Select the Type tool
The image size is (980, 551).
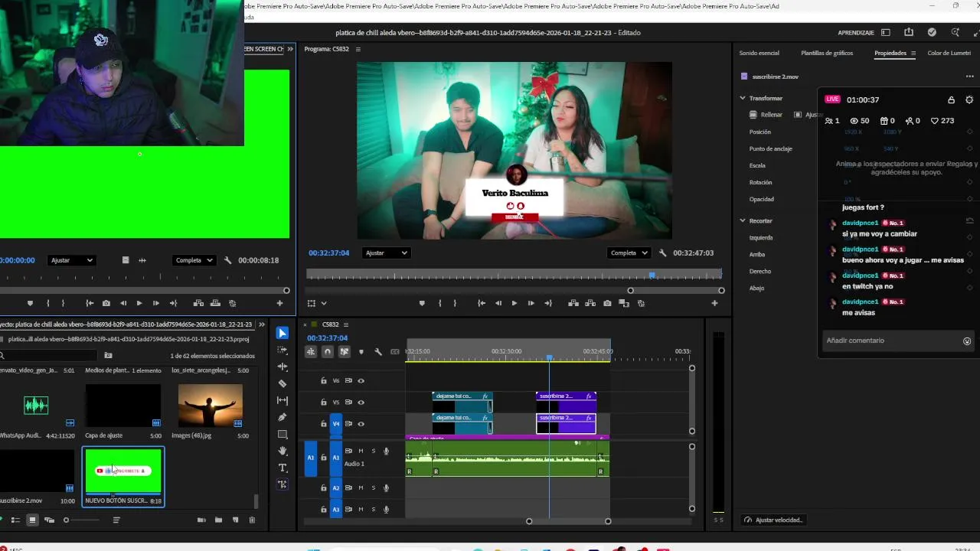point(283,468)
